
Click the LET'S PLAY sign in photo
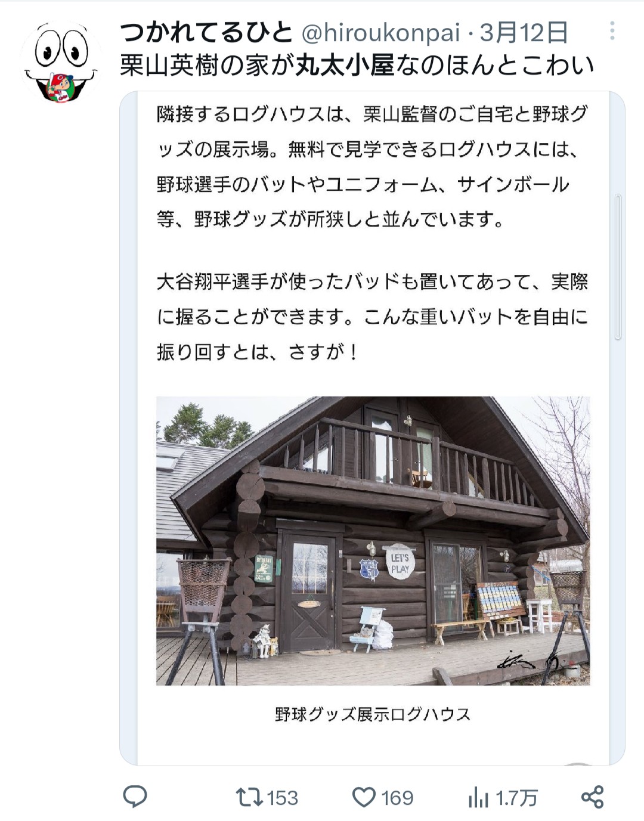coord(400,563)
